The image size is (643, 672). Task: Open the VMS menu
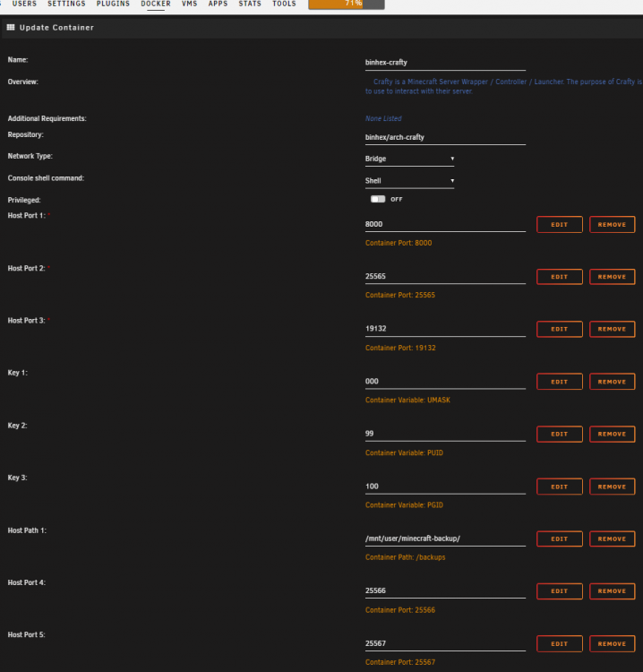(189, 4)
